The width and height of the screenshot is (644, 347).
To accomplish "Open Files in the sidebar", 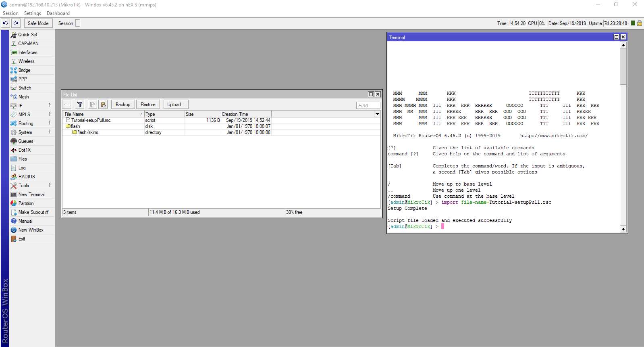I will pos(31,159).
